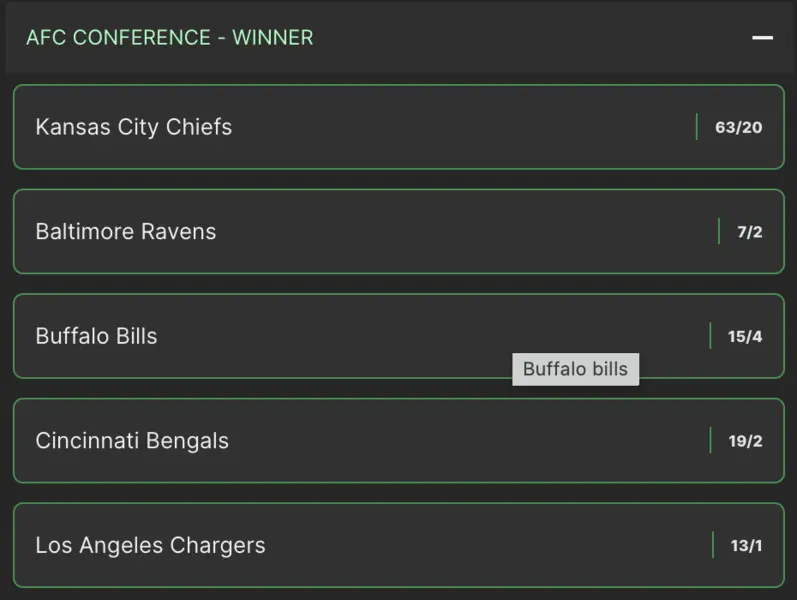Click empty space in the Kansas City Chiefs row
This screenshot has width=797, height=600.
point(450,127)
